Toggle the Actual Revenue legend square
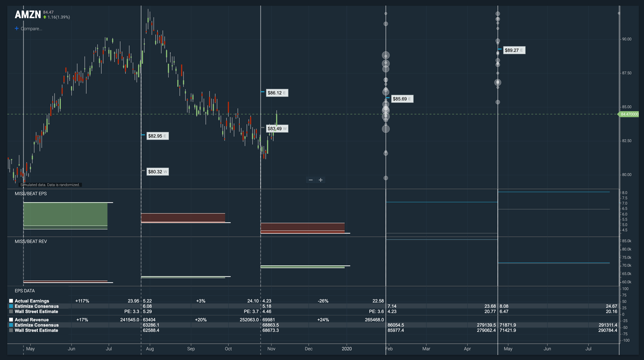The width and height of the screenshot is (644, 360). pyautogui.click(x=11, y=320)
